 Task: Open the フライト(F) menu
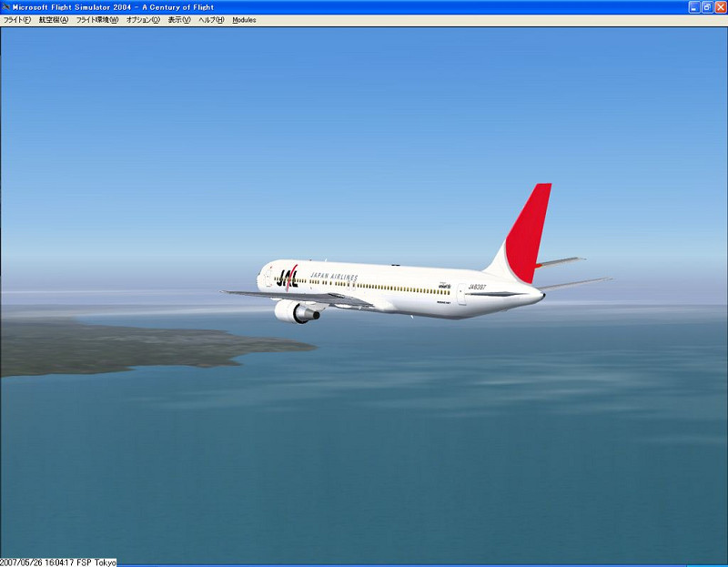[17, 20]
